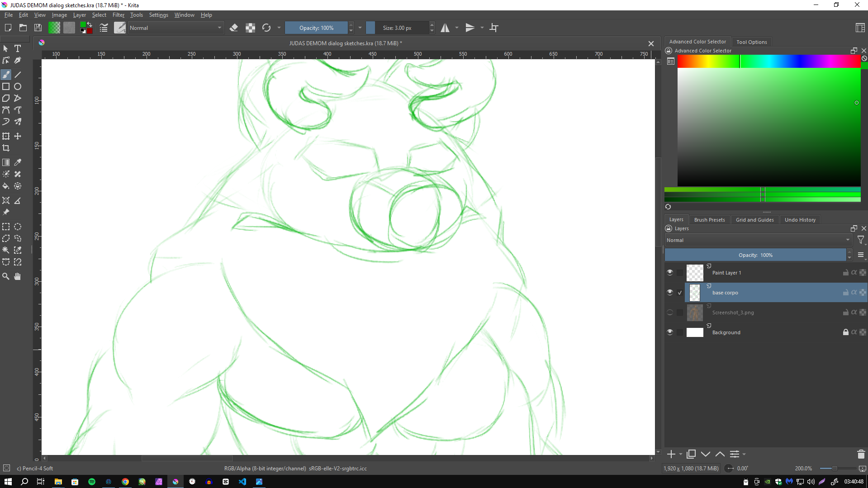Add a new layer with plus button

[671, 454]
